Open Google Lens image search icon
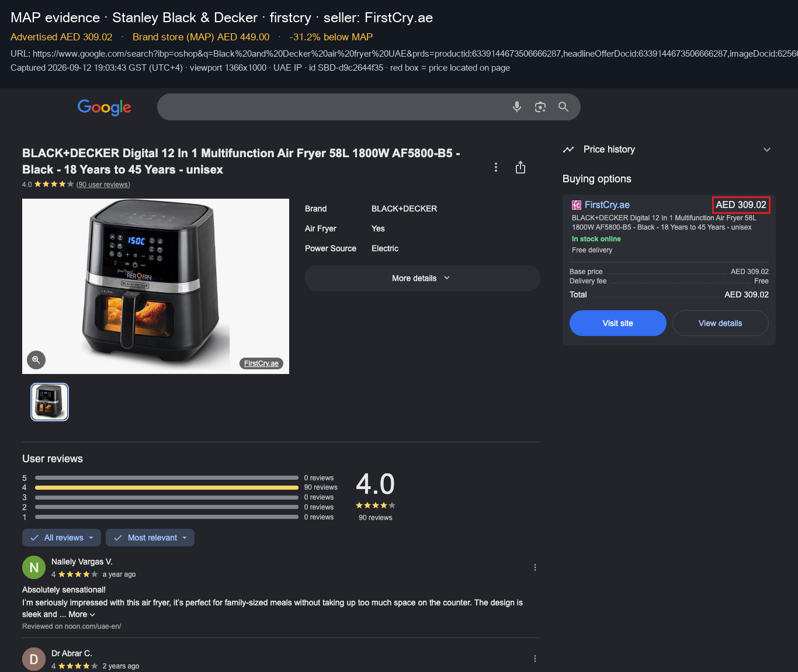 click(540, 107)
